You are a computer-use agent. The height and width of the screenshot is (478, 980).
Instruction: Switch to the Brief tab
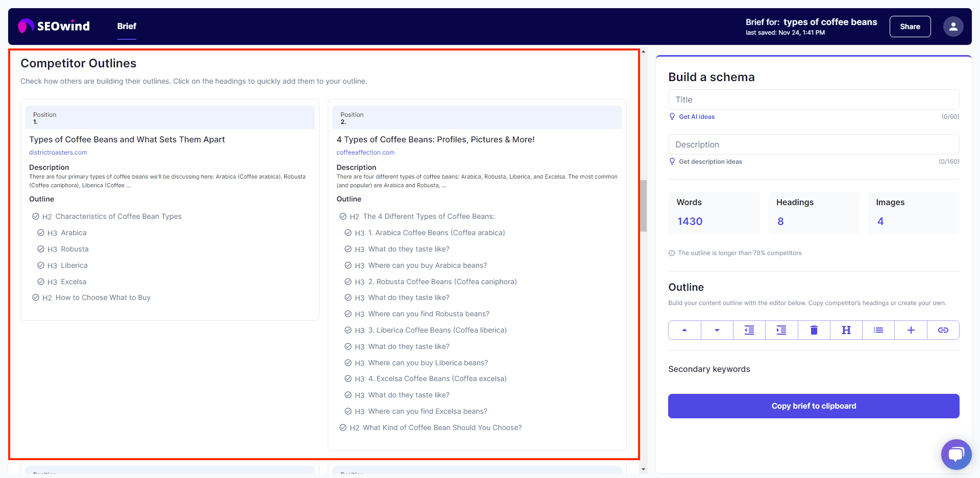(x=127, y=26)
